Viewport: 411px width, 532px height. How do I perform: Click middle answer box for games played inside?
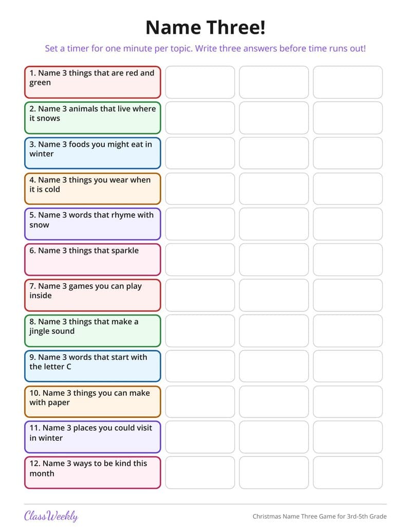pyautogui.click(x=274, y=295)
